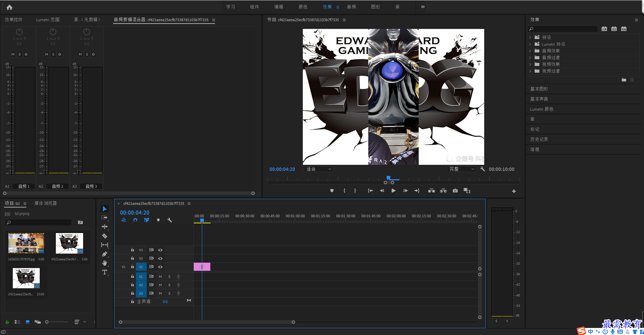Click Add Marker in program monitor

[x=332, y=191]
